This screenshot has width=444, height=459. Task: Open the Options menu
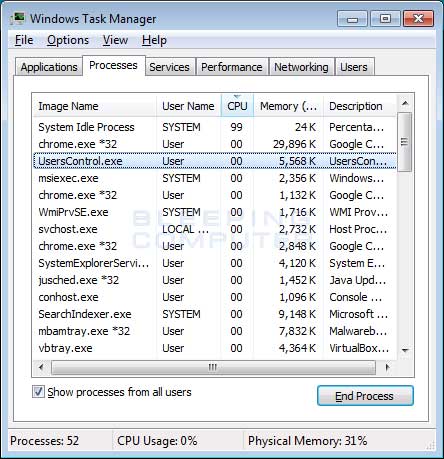click(x=68, y=40)
